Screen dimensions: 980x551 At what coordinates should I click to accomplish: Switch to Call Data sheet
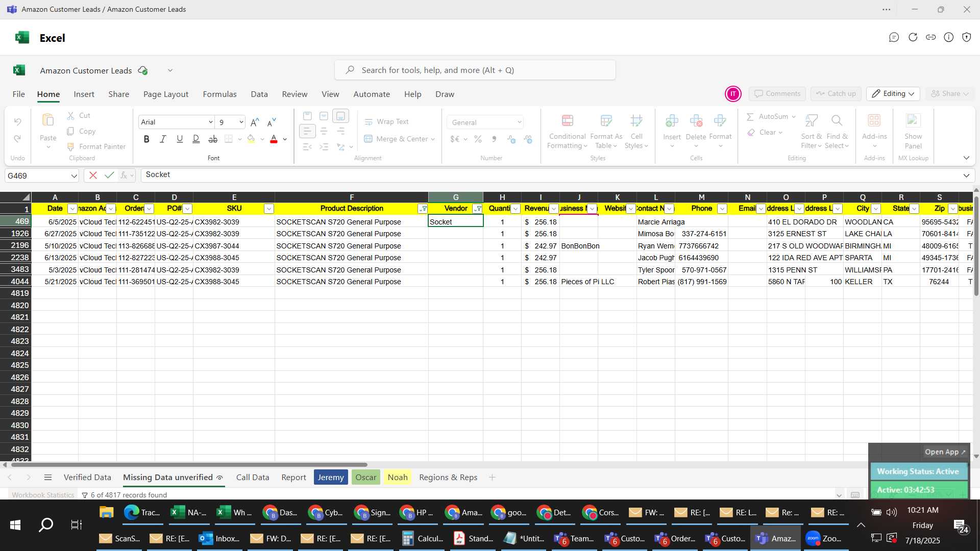click(253, 478)
